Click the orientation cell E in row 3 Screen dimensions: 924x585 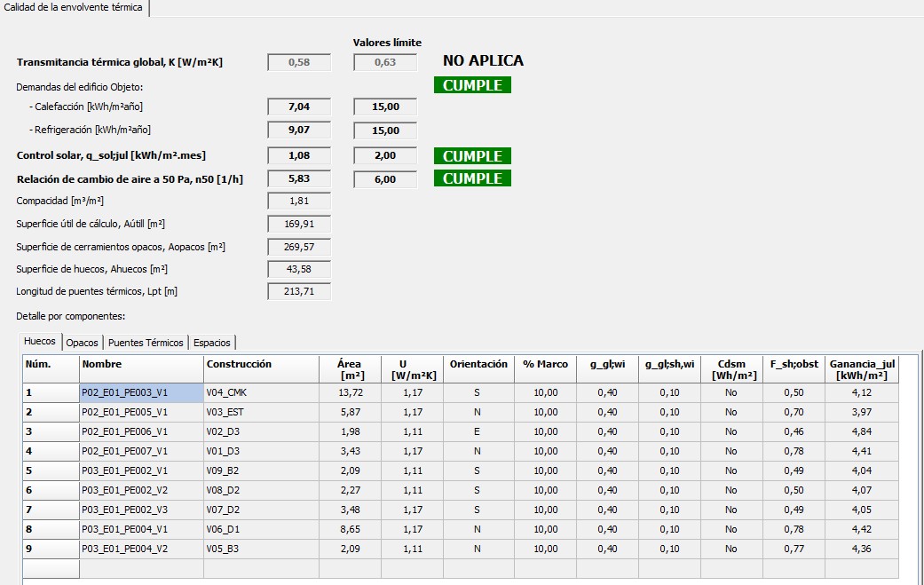pos(478,431)
